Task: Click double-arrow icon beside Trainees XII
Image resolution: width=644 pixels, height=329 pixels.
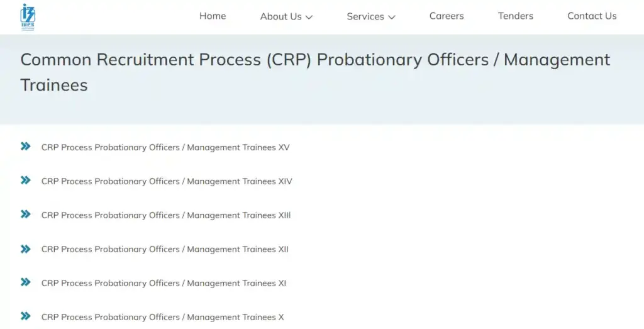Action: click(x=26, y=248)
